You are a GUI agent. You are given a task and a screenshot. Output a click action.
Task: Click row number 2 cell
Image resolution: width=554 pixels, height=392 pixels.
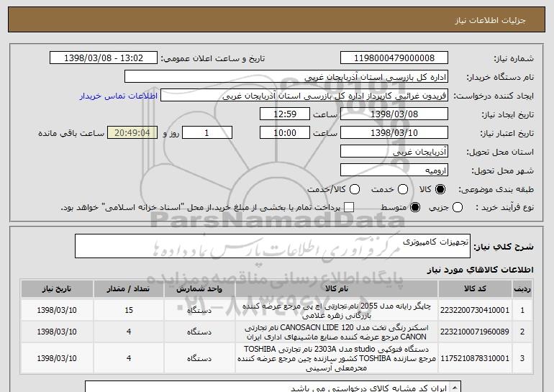tap(522, 332)
